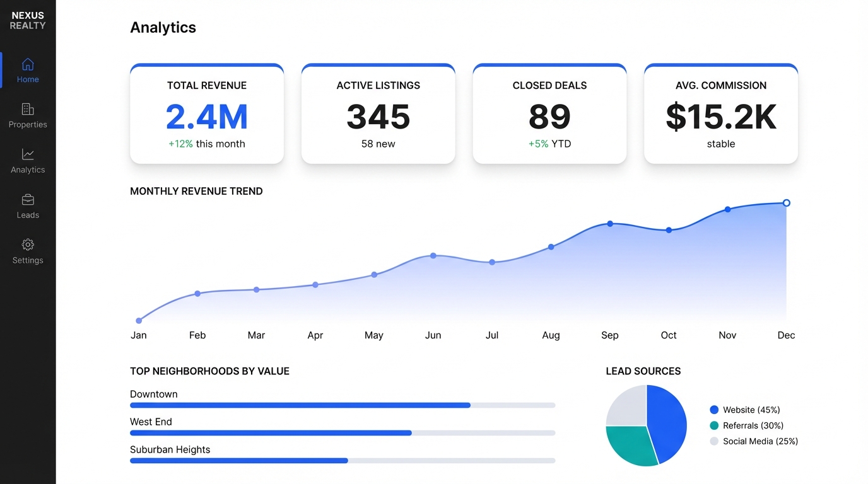Open the Leads section icon
The height and width of the screenshot is (484, 868).
28,200
